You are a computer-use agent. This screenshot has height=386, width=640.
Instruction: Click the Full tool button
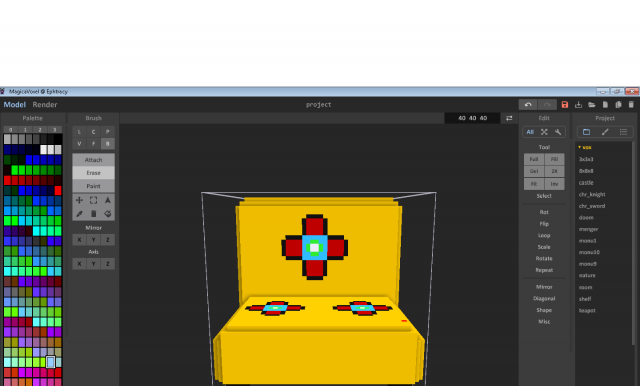pos(534,159)
